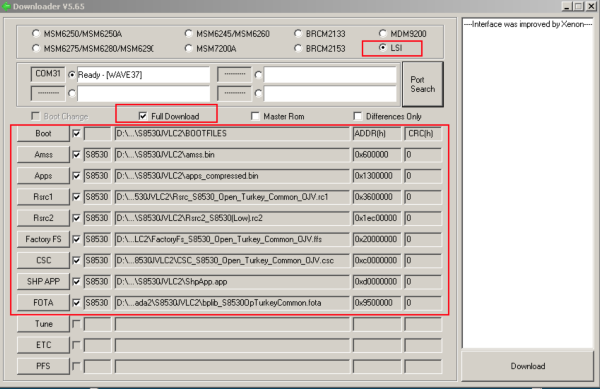
Task: Click the ETC file button
Action: (43, 345)
